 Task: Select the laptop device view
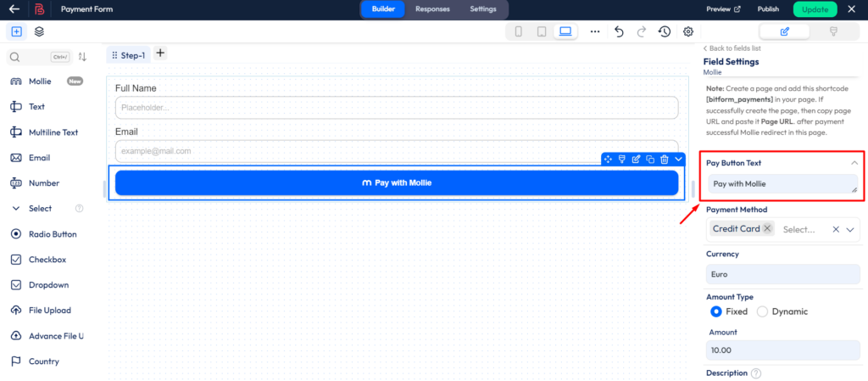coord(565,31)
